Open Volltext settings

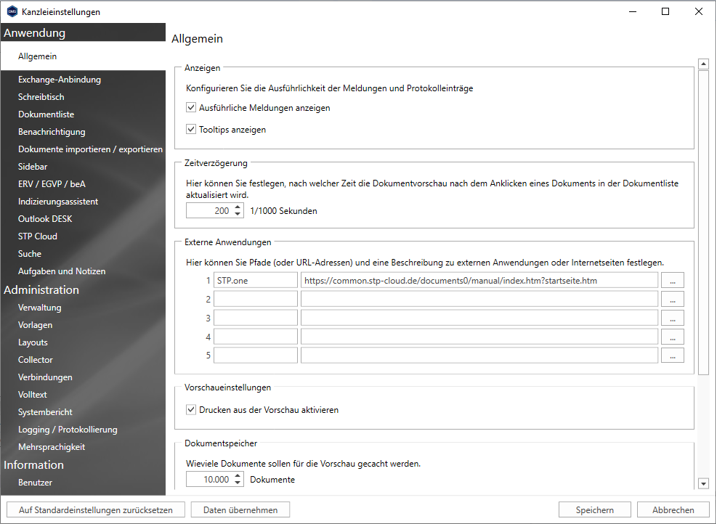[x=32, y=394]
